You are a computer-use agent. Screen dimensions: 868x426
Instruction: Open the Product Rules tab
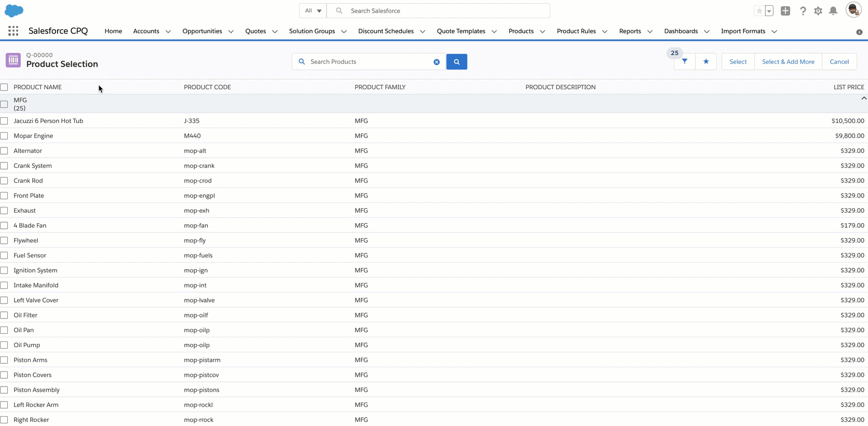click(x=576, y=31)
